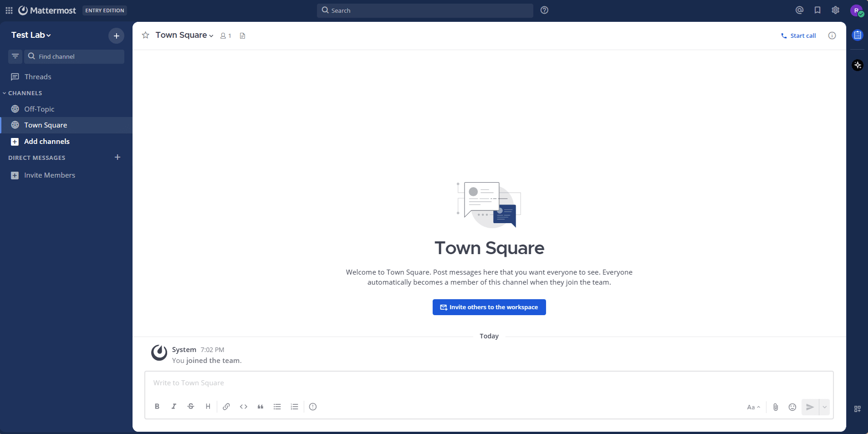Toggle formatting toolbar with Aa button
The image size is (868, 434).
pos(753,407)
